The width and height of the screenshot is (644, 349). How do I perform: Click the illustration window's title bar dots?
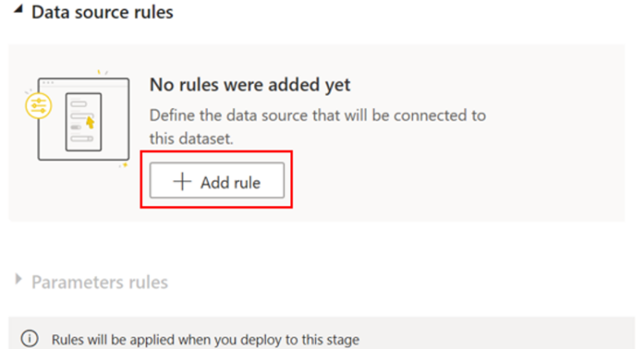47,83
